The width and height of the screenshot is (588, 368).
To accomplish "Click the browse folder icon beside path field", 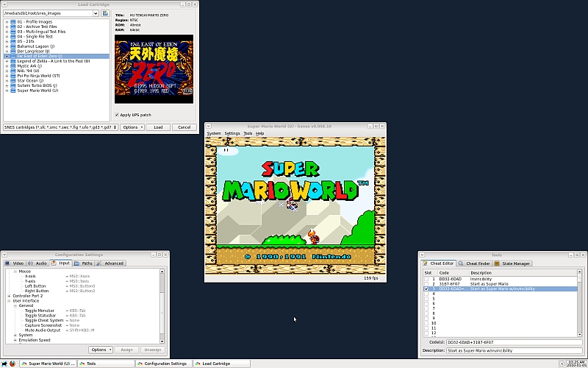I will click(x=105, y=13).
